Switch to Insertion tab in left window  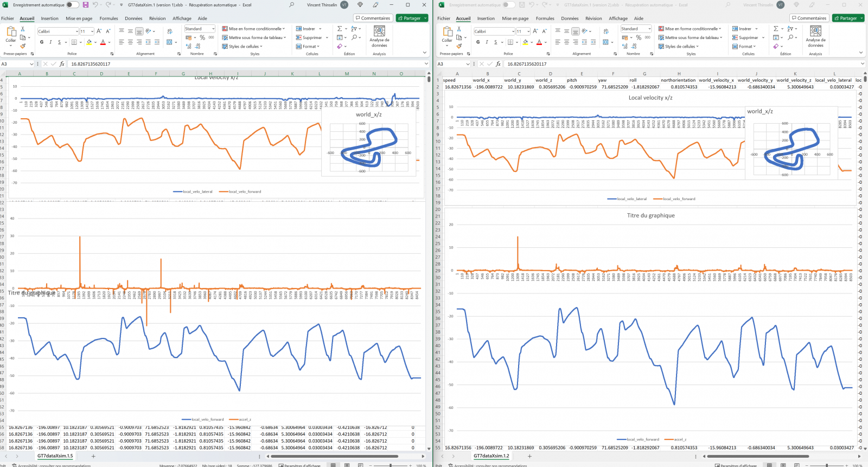click(x=49, y=18)
